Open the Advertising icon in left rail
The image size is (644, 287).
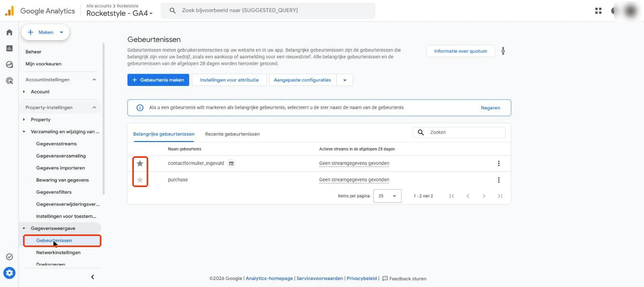coord(9,81)
